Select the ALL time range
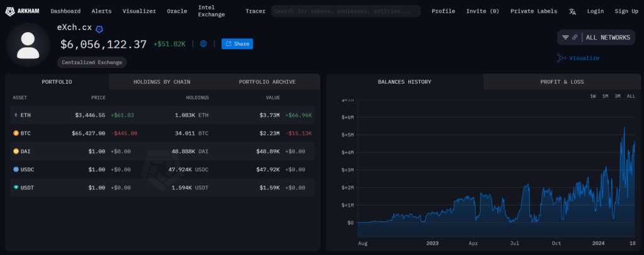The height and width of the screenshot is (255, 644). pyautogui.click(x=631, y=96)
